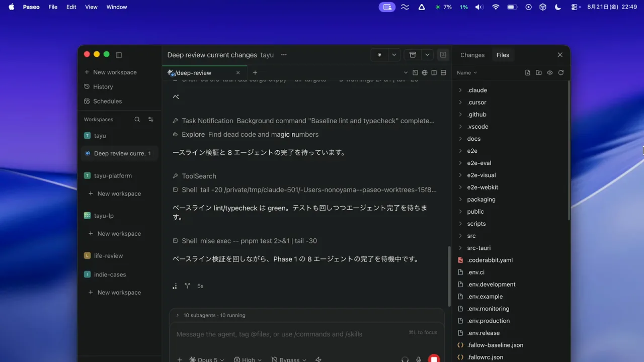Close the /deep-review tab
The image size is (644, 362).
pyautogui.click(x=238, y=73)
